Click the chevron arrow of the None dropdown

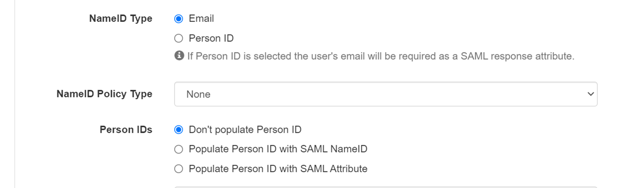(x=590, y=94)
